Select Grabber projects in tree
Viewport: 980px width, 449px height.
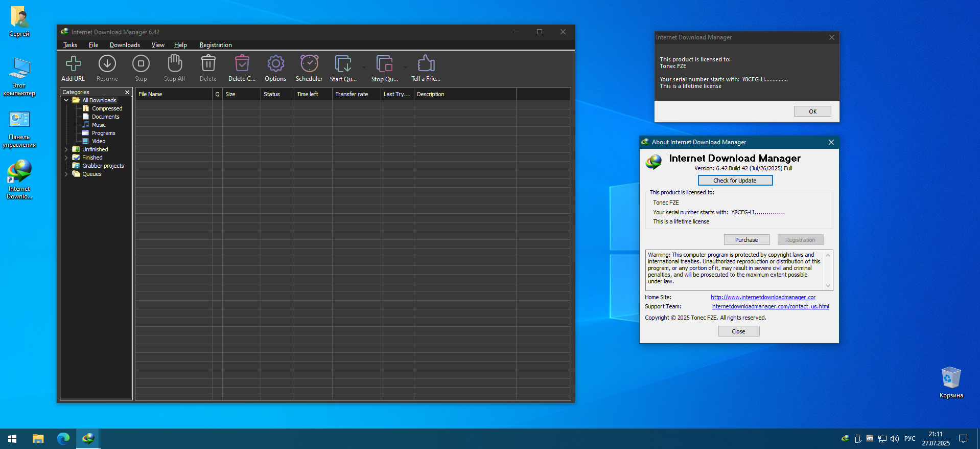pyautogui.click(x=103, y=166)
